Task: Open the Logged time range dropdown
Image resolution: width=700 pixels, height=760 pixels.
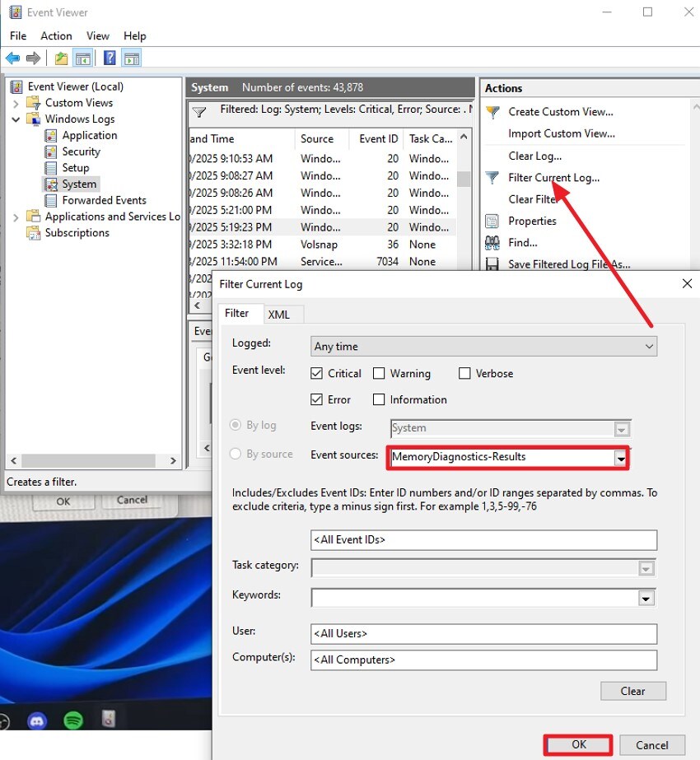Action: [x=651, y=346]
